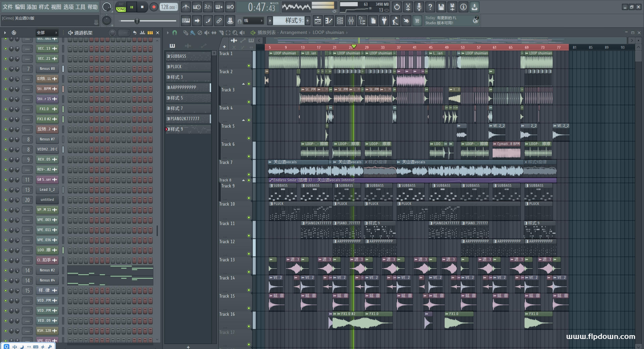Open the piano roll view icon
This screenshot has height=349, width=644.
[x=329, y=21]
